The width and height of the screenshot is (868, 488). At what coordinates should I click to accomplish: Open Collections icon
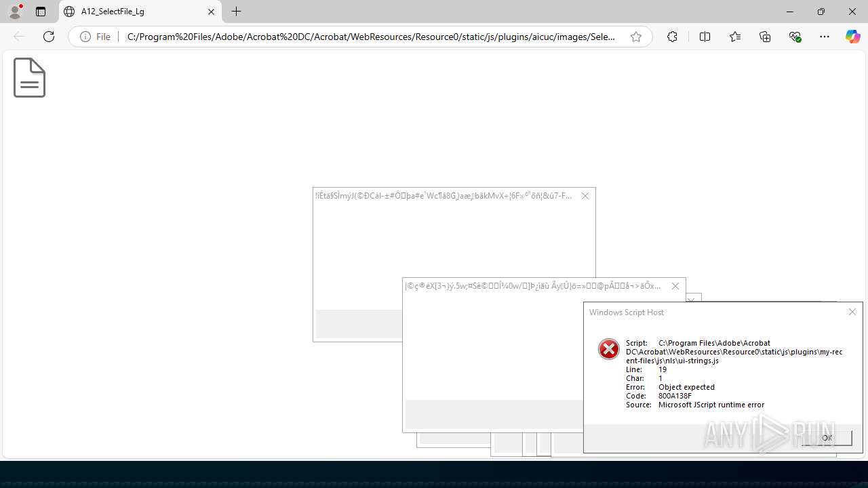point(765,37)
